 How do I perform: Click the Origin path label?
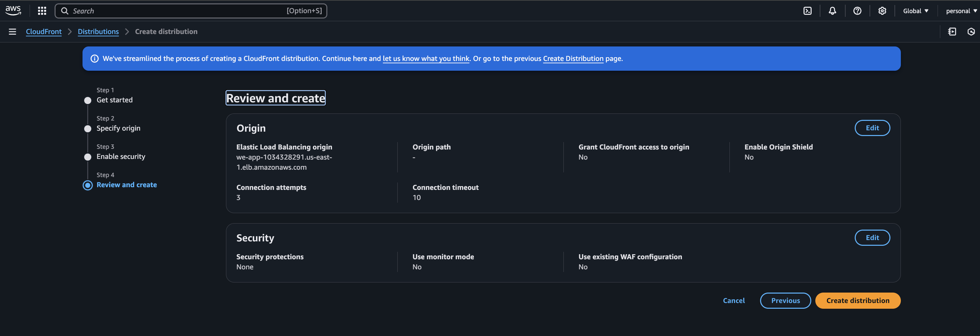(431, 147)
